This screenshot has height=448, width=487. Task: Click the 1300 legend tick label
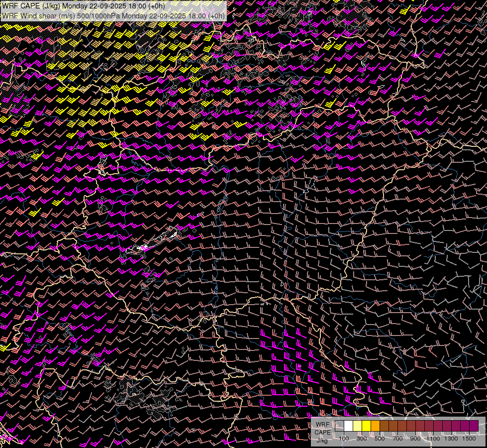451,438
